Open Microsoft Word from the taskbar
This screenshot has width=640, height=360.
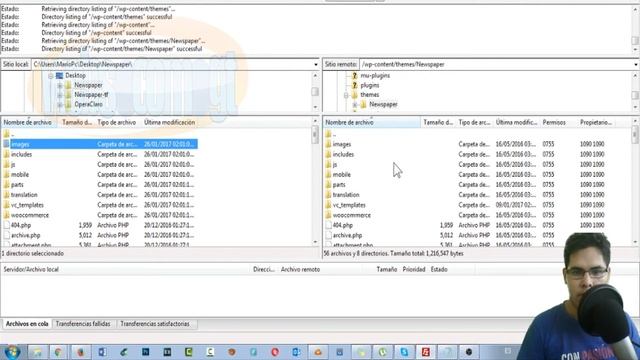click(x=102, y=352)
